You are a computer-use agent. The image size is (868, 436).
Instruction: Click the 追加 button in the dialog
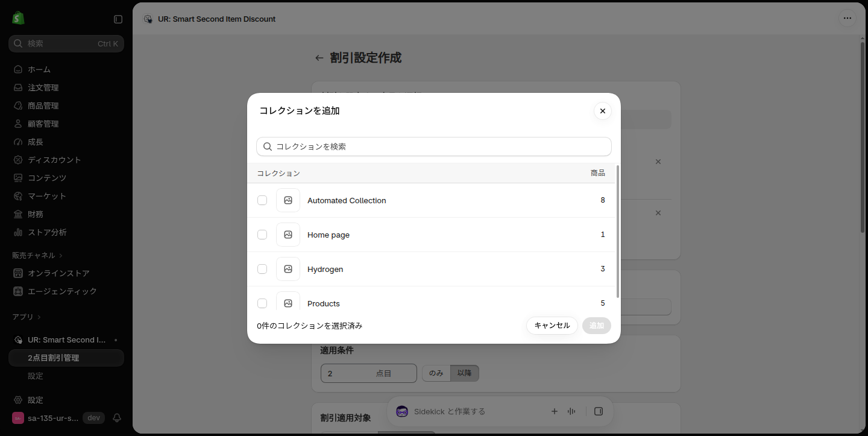pyautogui.click(x=597, y=326)
